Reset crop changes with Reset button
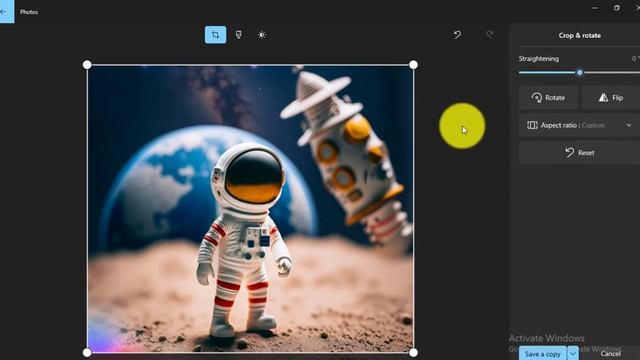640x360 pixels. coord(580,153)
